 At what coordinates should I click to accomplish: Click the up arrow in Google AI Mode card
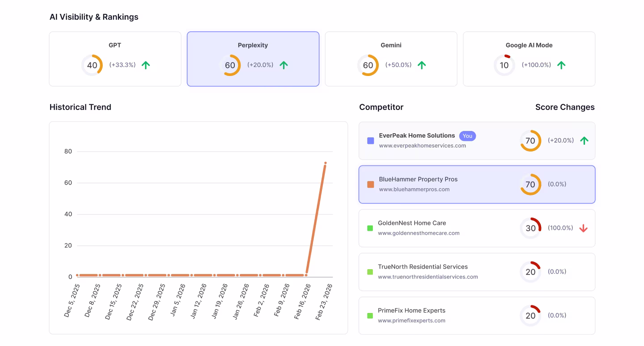point(561,65)
